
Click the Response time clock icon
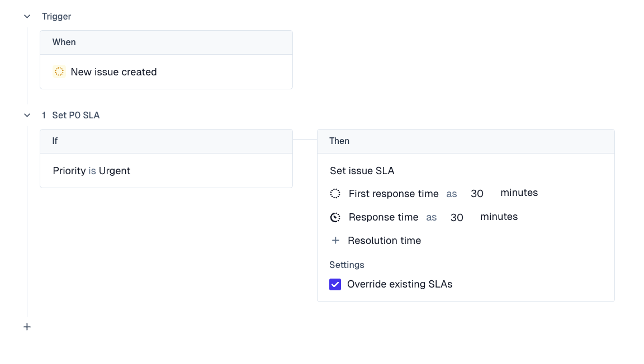pos(335,217)
